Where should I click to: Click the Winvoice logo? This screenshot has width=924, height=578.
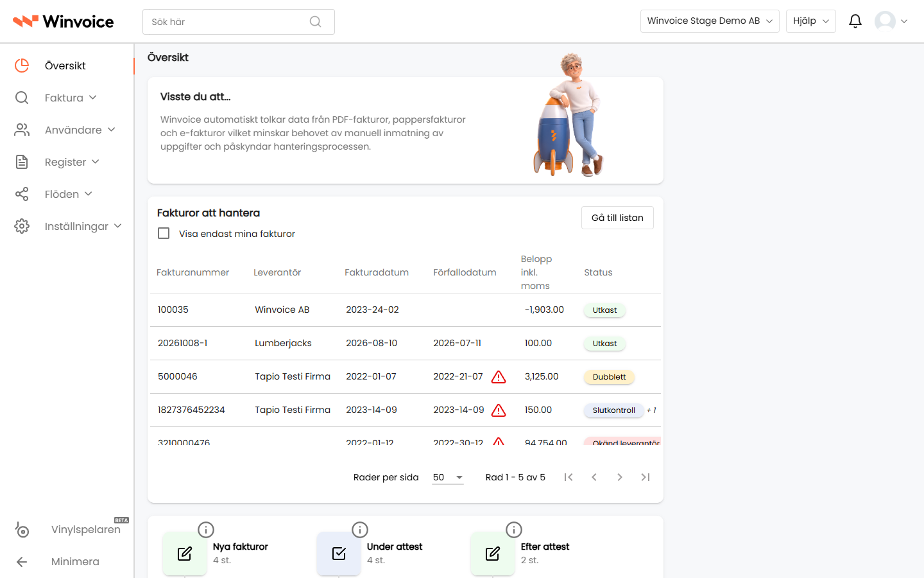[x=64, y=22]
